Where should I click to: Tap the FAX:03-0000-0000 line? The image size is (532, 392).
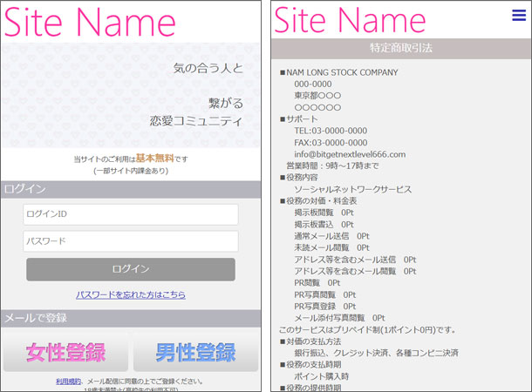[x=331, y=143]
